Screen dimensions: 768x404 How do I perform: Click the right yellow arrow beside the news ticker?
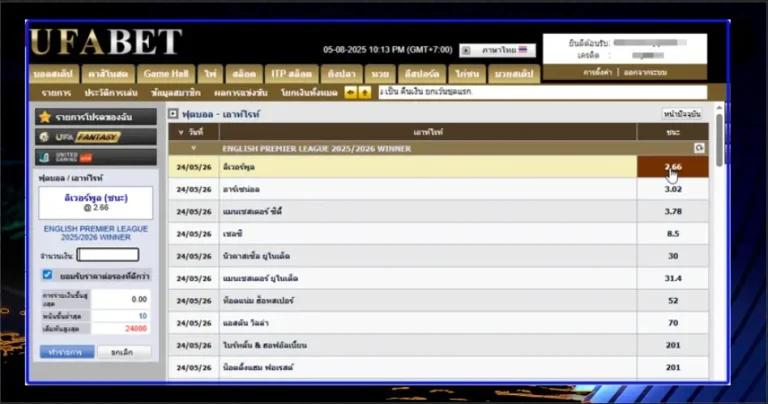click(x=365, y=92)
